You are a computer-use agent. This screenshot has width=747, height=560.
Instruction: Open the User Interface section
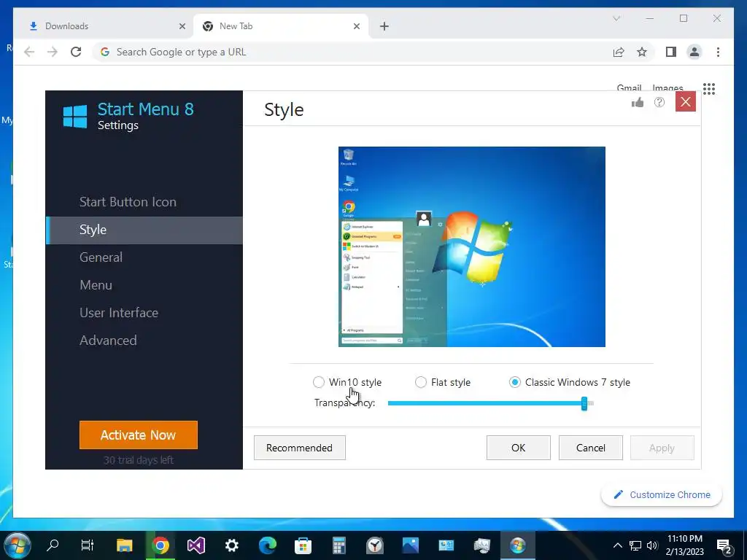[x=119, y=312]
